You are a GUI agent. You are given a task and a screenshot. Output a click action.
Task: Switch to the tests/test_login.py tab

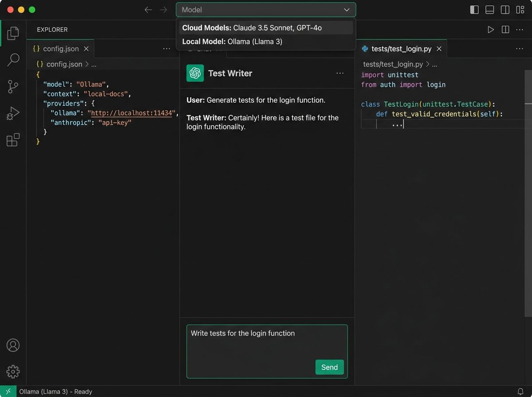click(401, 49)
